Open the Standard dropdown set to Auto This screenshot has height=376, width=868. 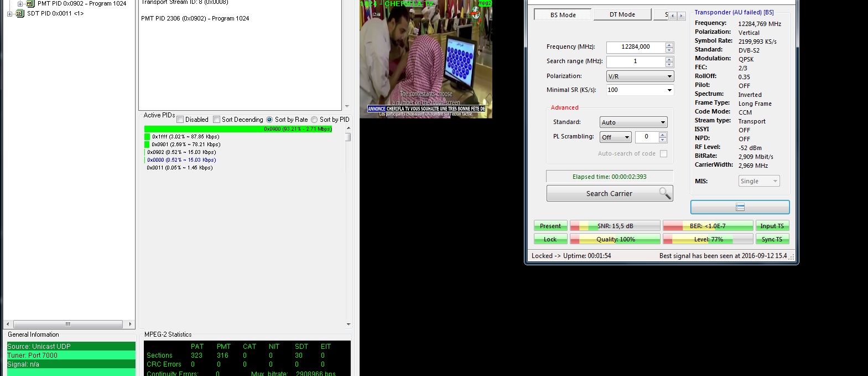pyautogui.click(x=633, y=122)
